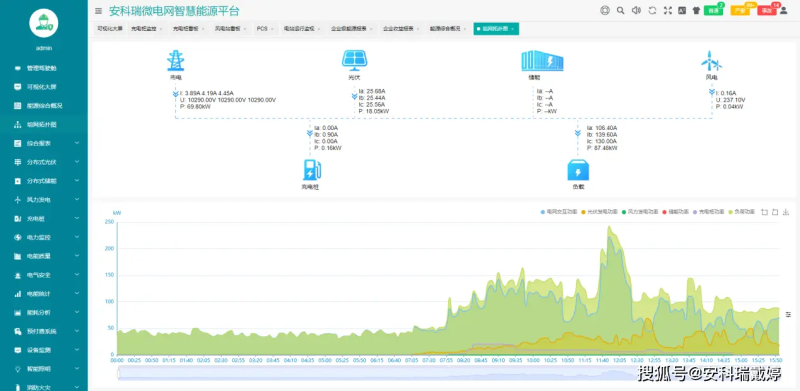Click the load battery box icon (负载)
Viewport: 800px width, 391px height.
pyautogui.click(x=578, y=170)
